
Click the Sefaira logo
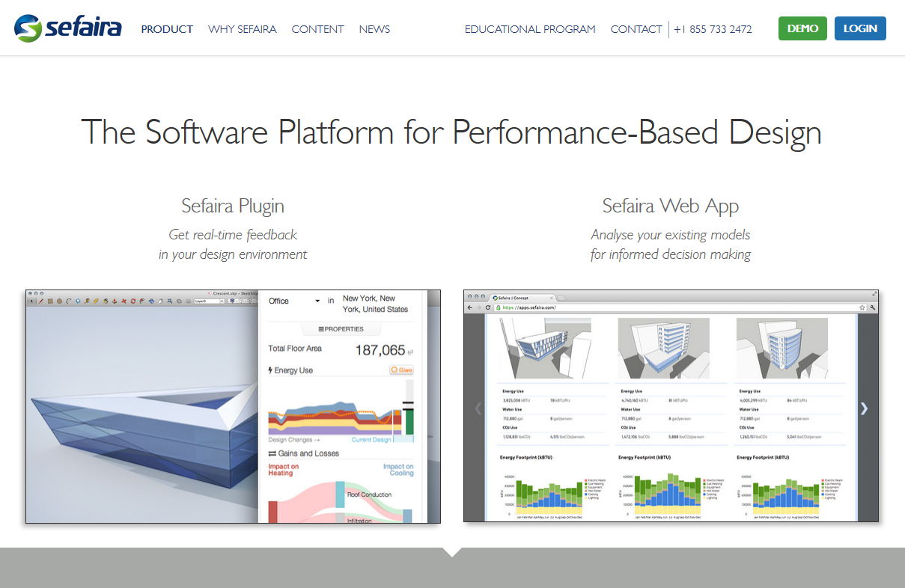coord(67,28)
